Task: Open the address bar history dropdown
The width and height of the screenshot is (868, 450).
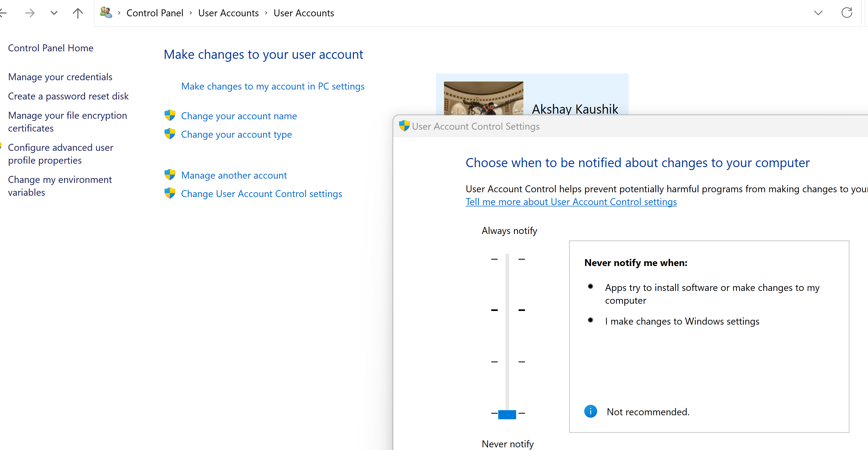Action: 818,13
